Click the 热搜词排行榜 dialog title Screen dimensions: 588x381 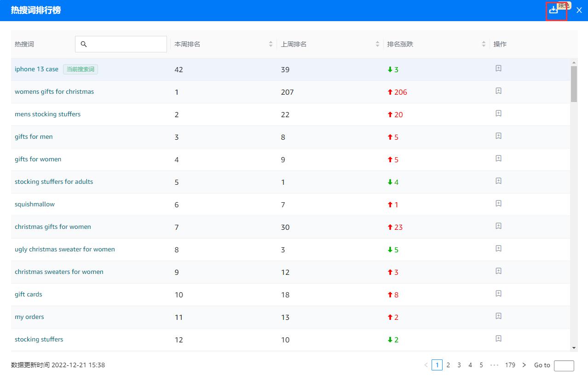click(36, 10)
